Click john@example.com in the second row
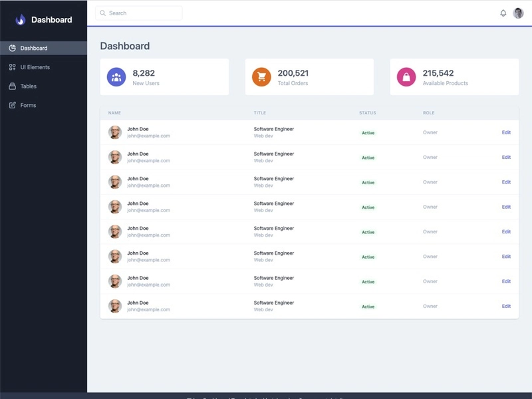The height and width of the screenshot is (399, 532). [148, 160]
